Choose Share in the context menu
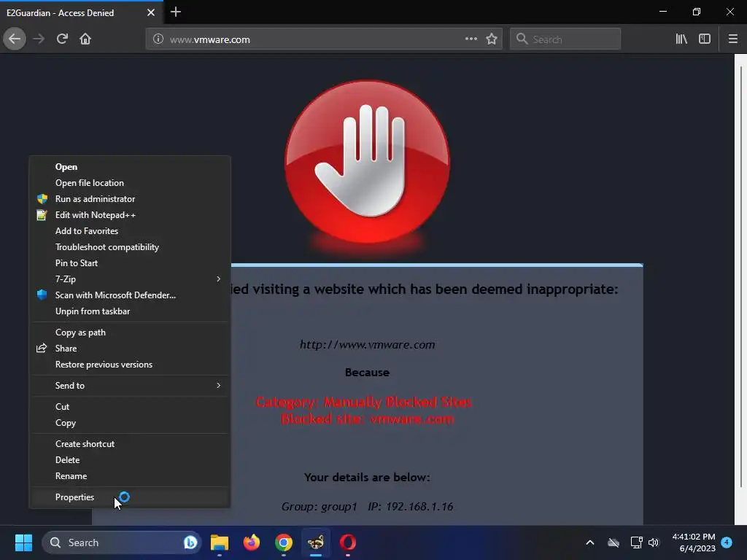Screen dimensions: 747x560 click(x=130, y=349)
